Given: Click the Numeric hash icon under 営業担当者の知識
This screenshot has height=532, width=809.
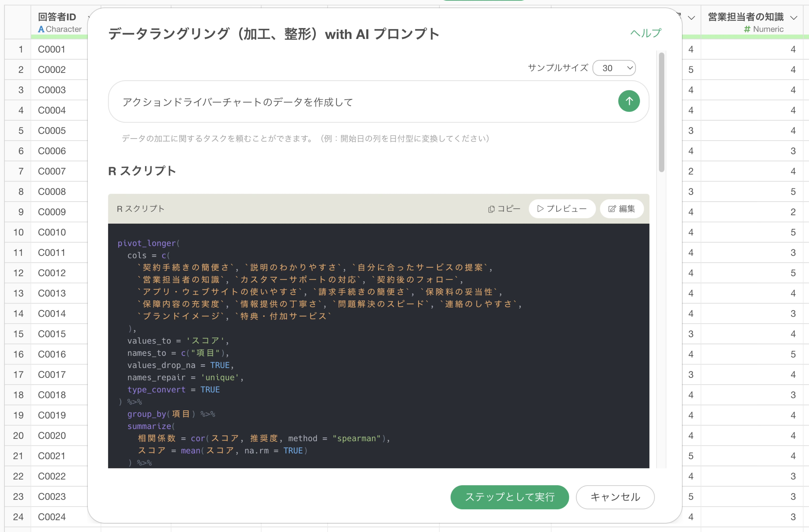Looking at the screenshot, I should tap(747, 29).
